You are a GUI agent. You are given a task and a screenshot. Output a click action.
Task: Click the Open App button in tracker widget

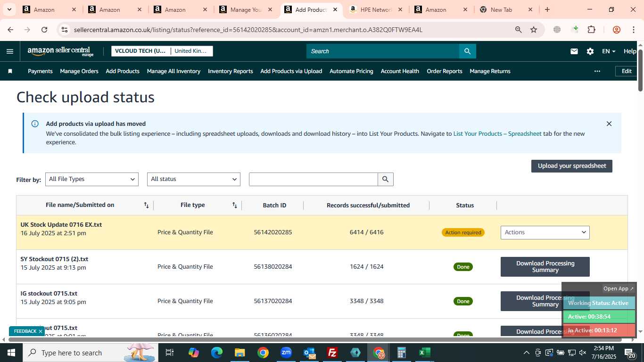tap(619, 288)
